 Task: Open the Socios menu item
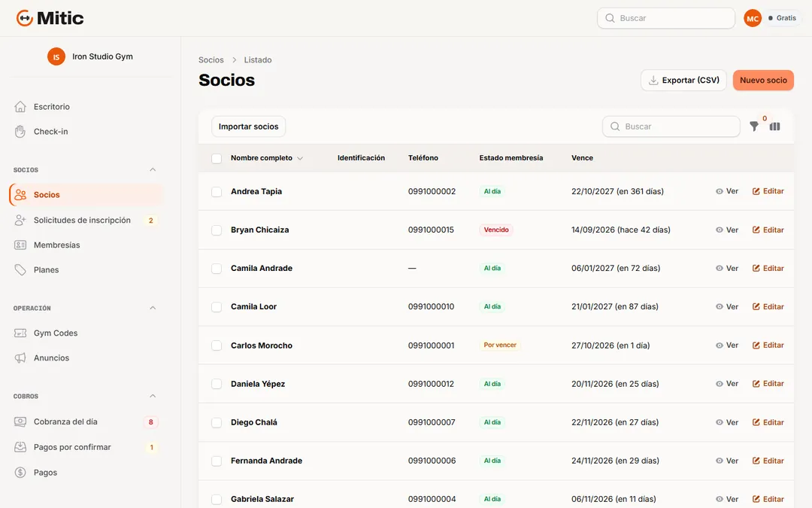pos(86,195)
